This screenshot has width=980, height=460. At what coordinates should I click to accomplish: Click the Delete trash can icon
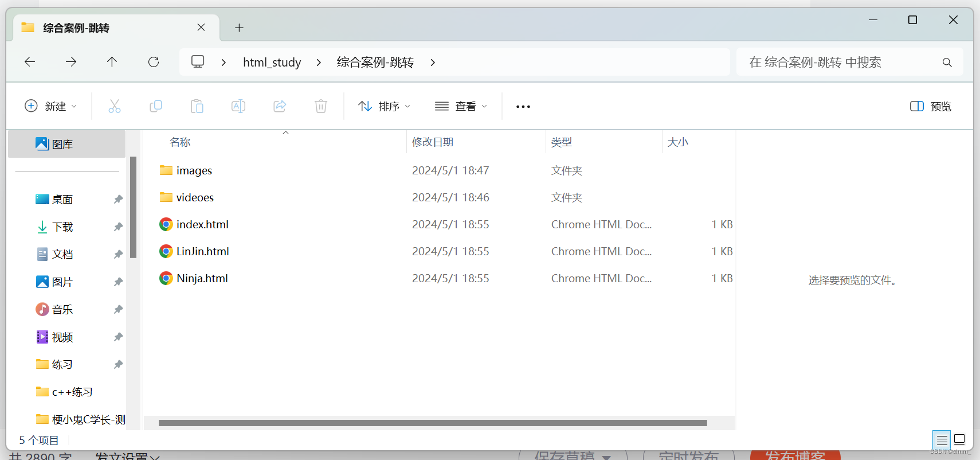(321, 106)
